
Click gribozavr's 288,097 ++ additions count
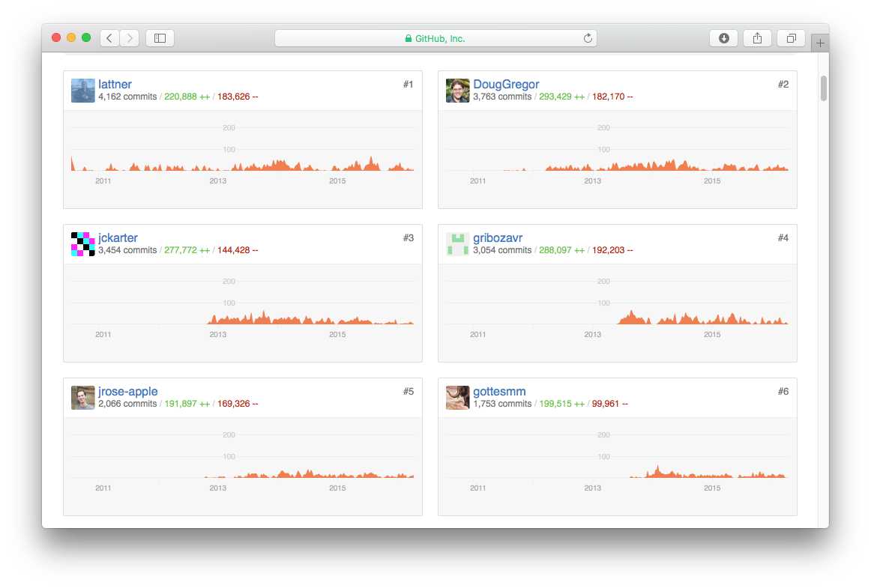tap(561, 250)
